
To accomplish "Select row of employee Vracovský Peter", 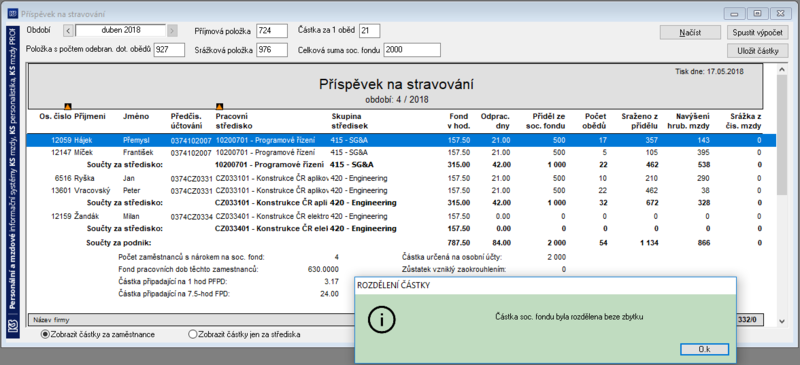I will (x=402, y=190).
